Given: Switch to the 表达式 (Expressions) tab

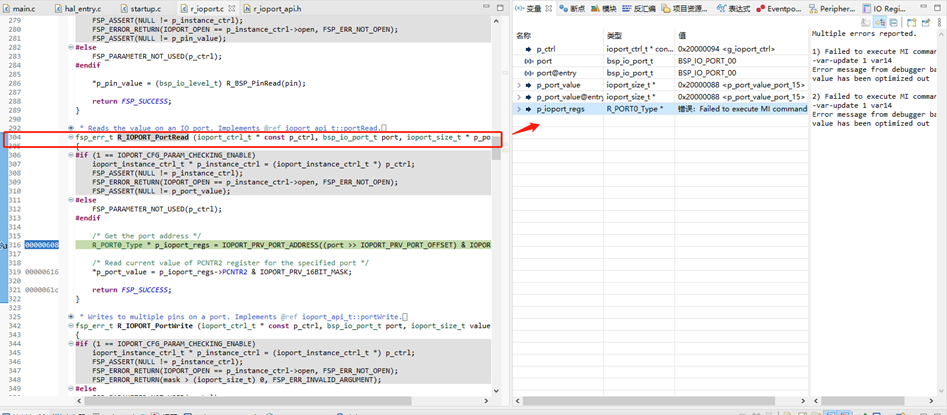Looking at the screenshot, I should point(733,8).
